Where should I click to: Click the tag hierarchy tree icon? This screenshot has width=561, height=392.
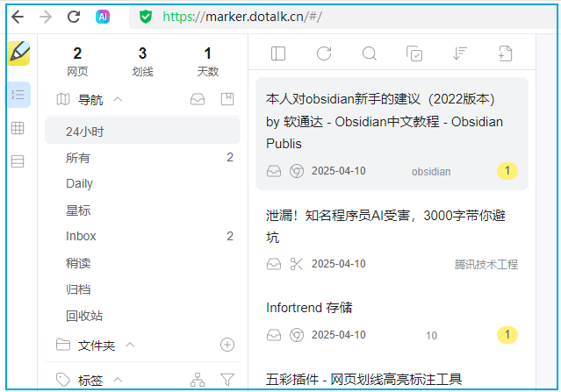point(198,380)
